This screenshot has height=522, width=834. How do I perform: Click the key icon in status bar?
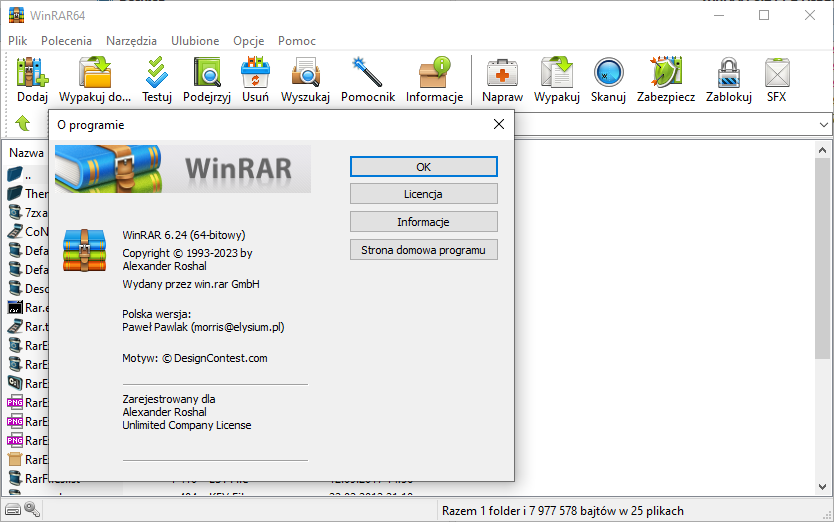pyautogui.click(x=32, y=509)
